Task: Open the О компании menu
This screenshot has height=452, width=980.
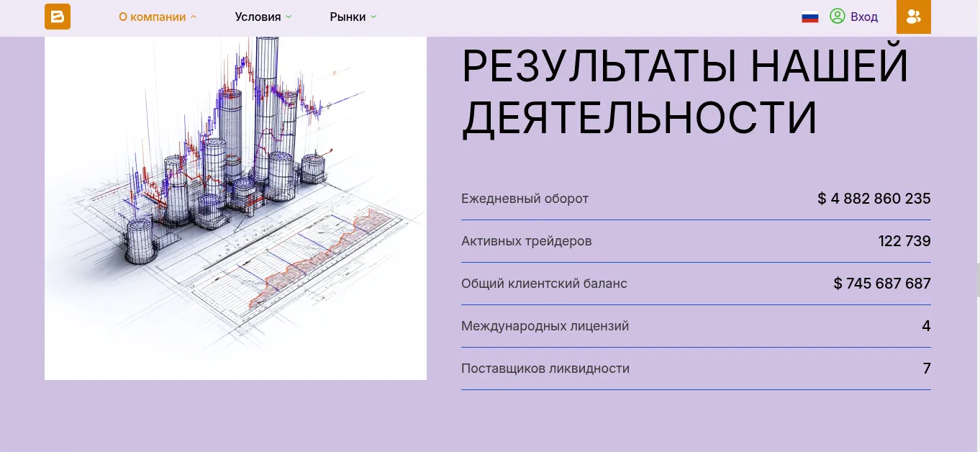Action: [x=152, y=17]
